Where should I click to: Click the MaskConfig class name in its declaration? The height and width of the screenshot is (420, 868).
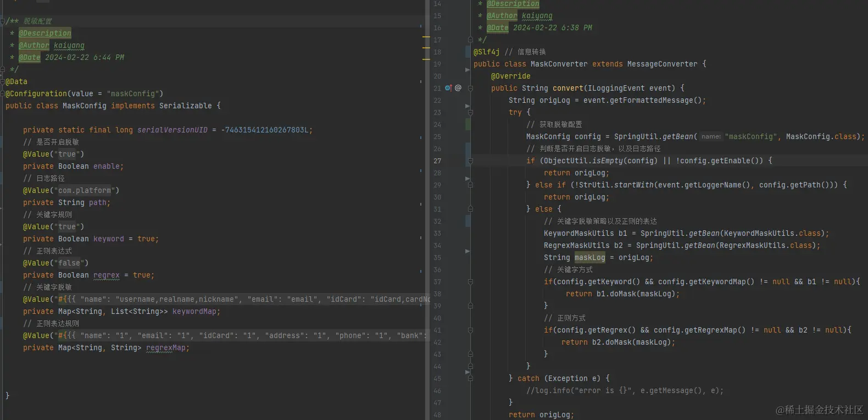(85, 106)
